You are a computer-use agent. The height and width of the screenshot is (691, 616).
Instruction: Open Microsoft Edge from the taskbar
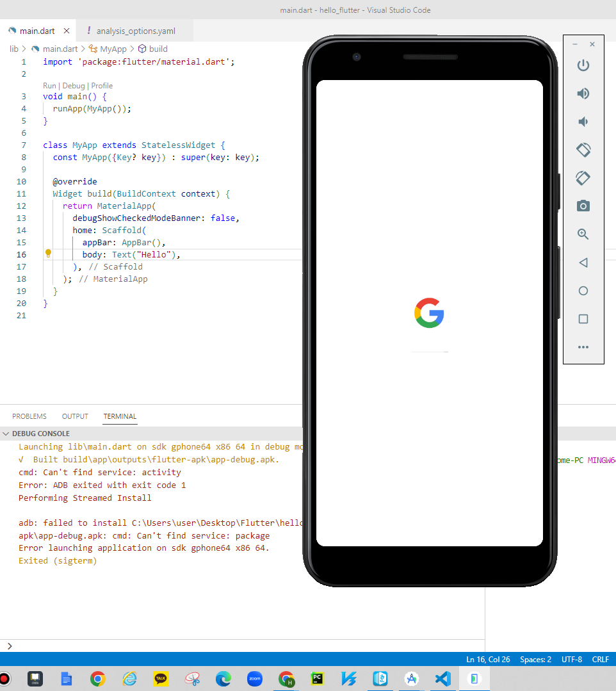[x=223, y=679]
